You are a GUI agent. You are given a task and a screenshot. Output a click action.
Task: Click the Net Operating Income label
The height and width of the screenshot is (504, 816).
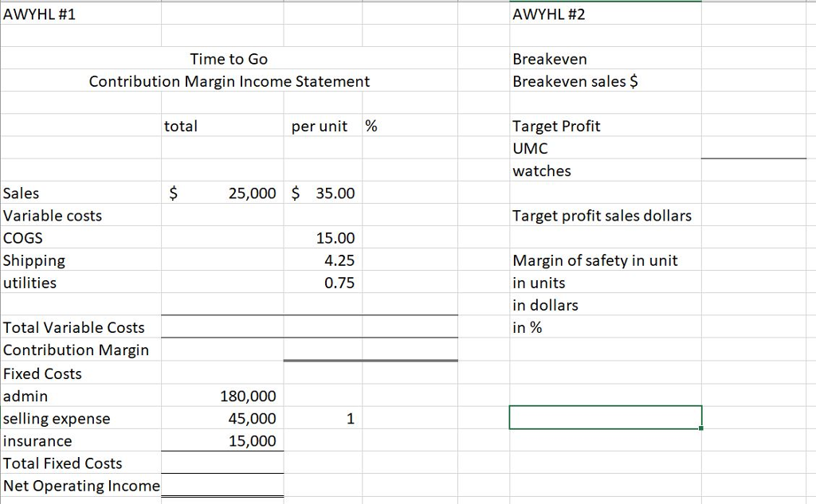[80, 486]
